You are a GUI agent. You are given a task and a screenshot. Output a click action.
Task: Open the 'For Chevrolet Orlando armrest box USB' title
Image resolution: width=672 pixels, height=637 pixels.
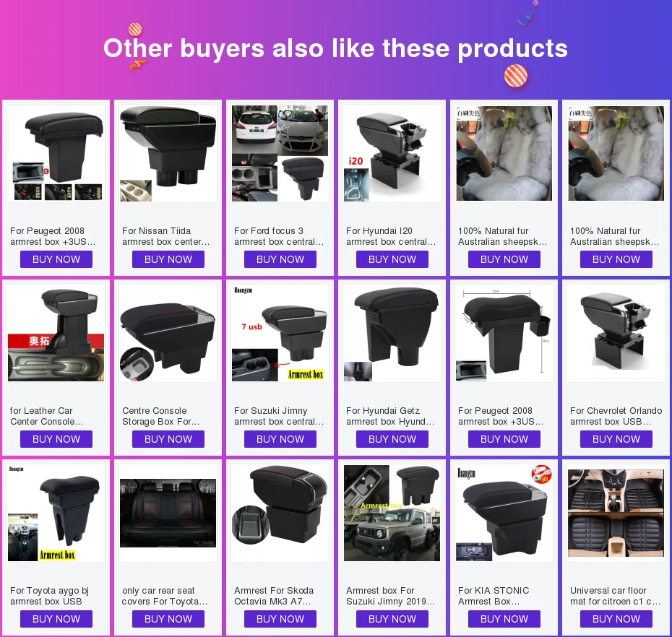616,416
